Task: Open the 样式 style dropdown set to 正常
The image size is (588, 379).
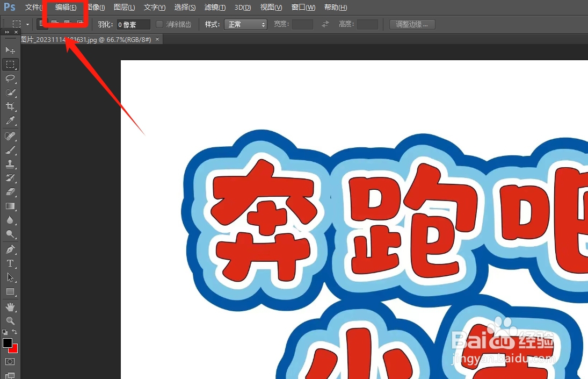Action: coord(245,24)
